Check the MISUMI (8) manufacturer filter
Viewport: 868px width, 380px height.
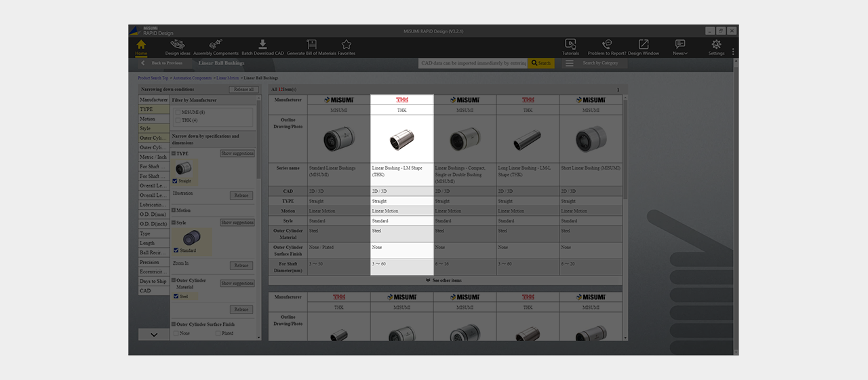[x=178, y=112]
